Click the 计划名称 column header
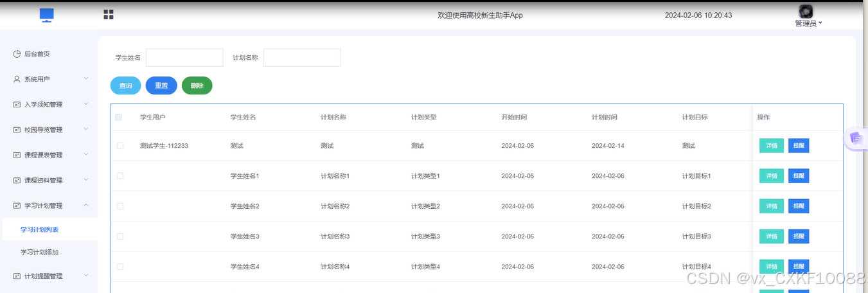Screen dimensions: 868x293 tap(334, 118)
